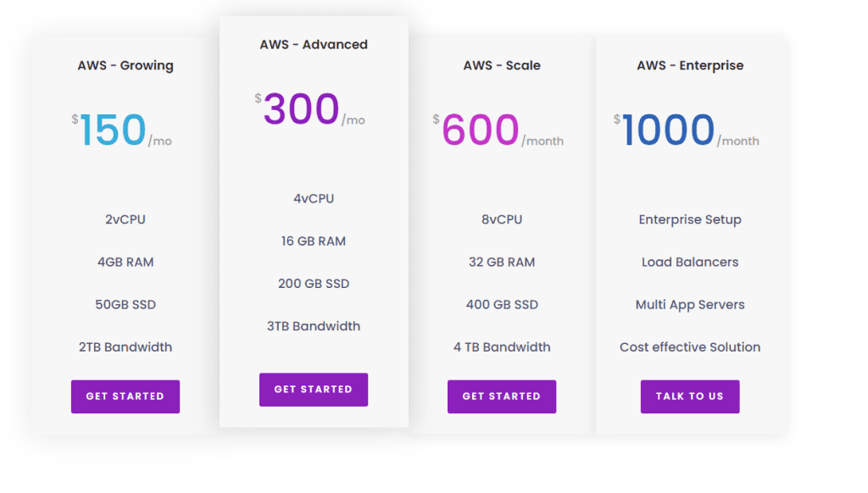Select the AWS - Advanced plan title
The image size is (868, 493).
(x=314, y=44)
